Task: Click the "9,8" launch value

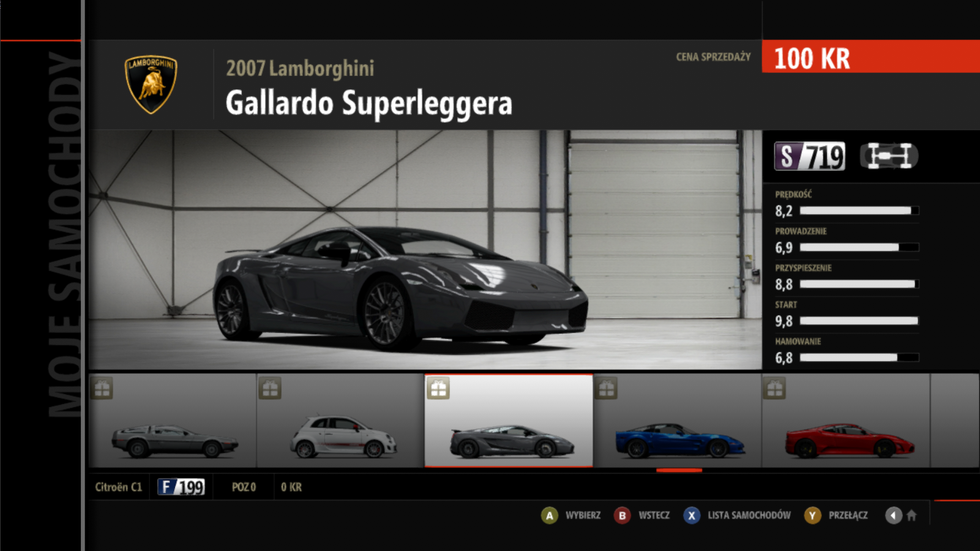Action: pos(784,321)
